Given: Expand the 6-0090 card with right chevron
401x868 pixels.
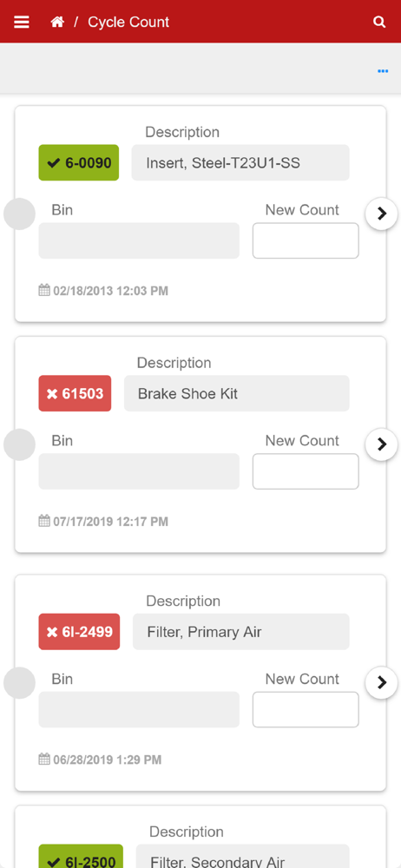Looking at the screenshot, I should coord(382,214).
